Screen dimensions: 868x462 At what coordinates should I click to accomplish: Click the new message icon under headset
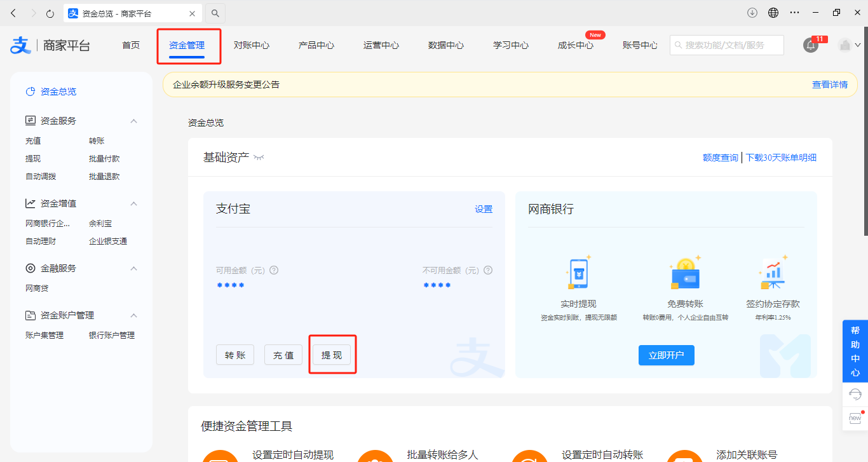(x=855, y=418)
